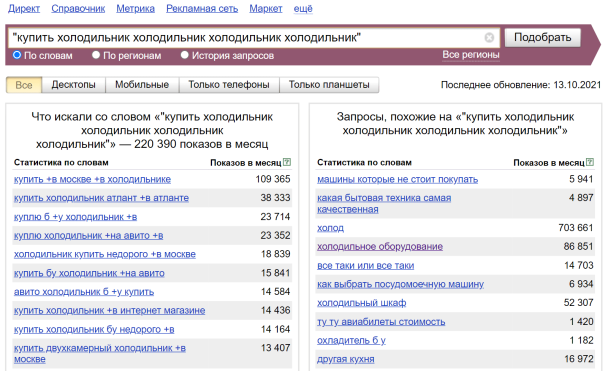Switch to the Только планшеты tab

(x=329, y=85)
